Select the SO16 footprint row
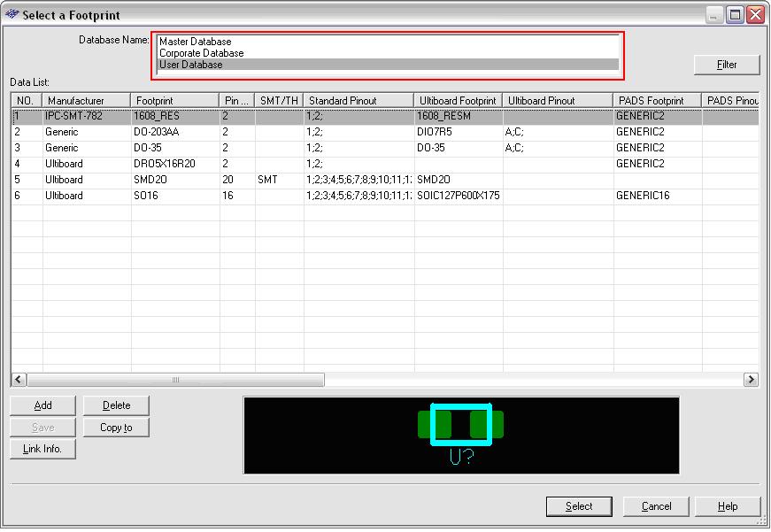Viewport: 771px width, 532px height. point(385,196)
